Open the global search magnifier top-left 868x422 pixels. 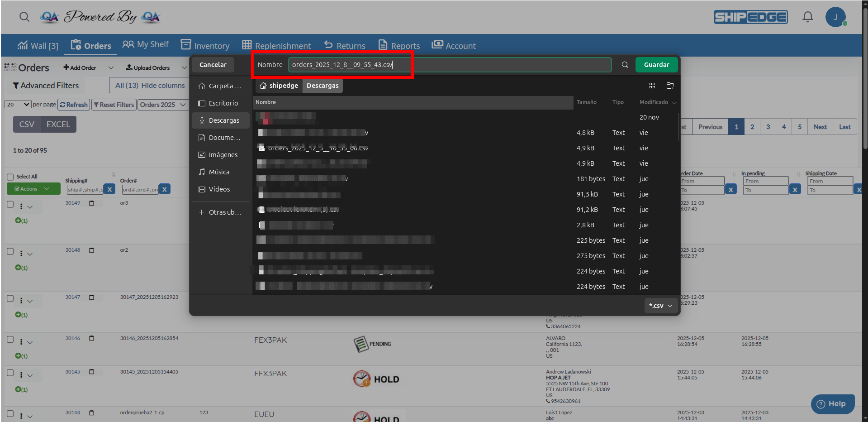point(24,17)
